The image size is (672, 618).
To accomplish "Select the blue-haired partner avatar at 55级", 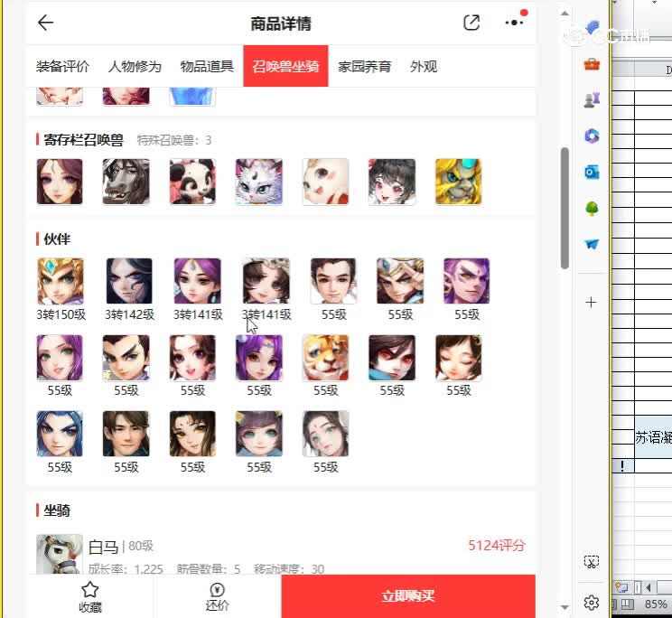I will [x=60, y=434].
